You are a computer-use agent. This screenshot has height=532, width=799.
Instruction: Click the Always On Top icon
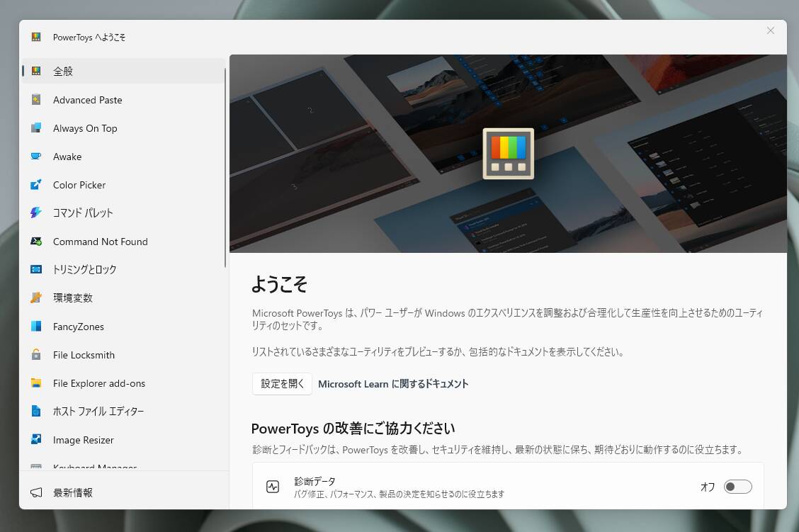click(x=35, y=128)
